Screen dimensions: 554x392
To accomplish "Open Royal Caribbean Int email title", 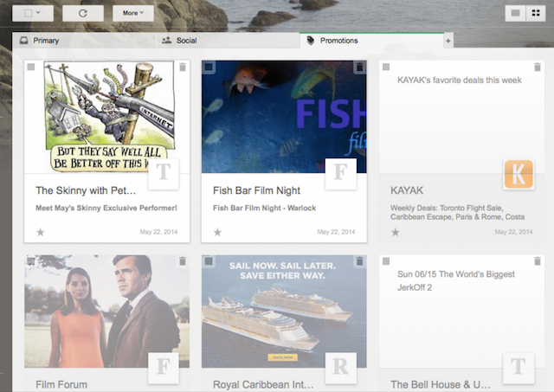I will pyautogui.click(x=263, y=384).
